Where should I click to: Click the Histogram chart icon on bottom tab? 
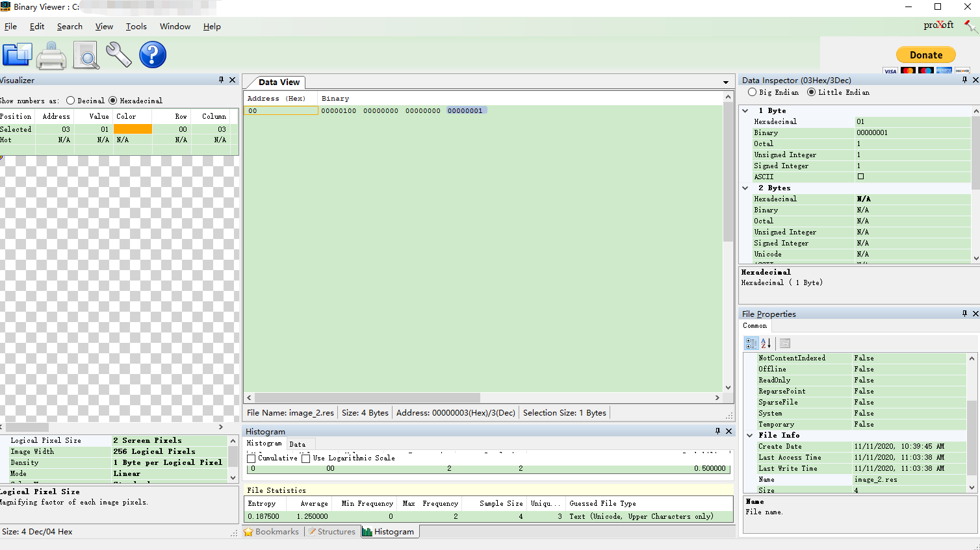(x=367, y=532)
